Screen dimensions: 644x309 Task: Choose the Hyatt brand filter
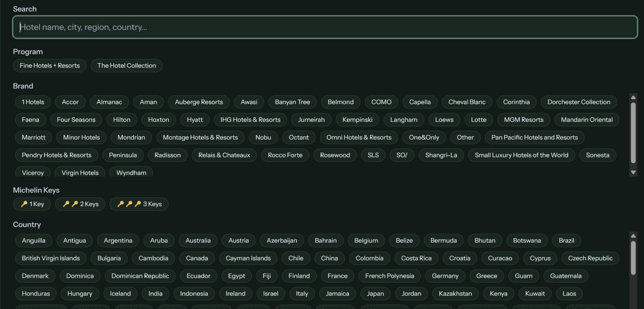[x=195, y=120]
